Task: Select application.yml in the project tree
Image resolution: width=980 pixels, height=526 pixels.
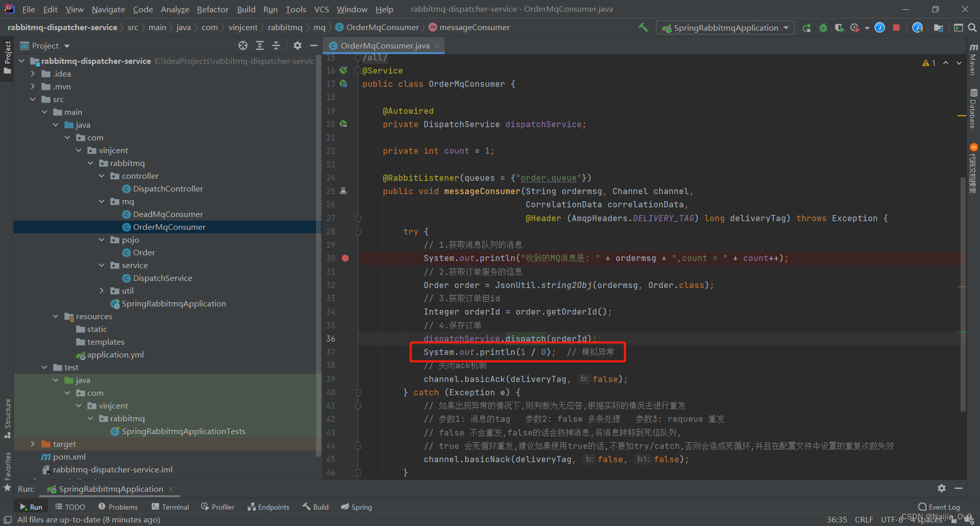Action: (x=115, y=354)
